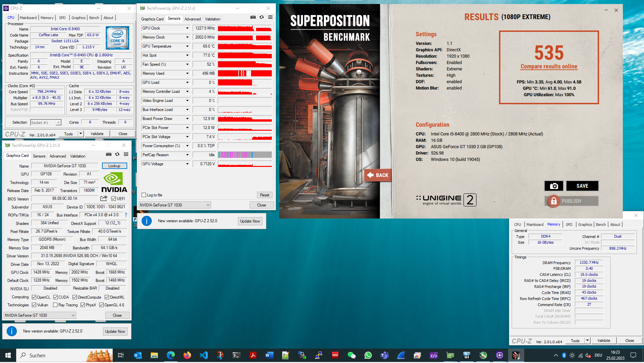Open Validation tab in GPU-Z Sensors window
644x363 pixels.
(213, 19)
